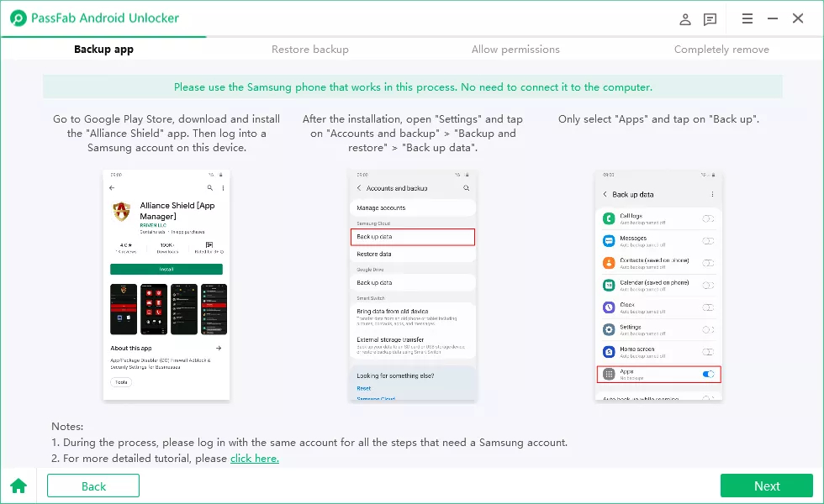This screenshot has height=504, width=824.
Task: Open the Allow permissions tab
Action: pos(515,50)
